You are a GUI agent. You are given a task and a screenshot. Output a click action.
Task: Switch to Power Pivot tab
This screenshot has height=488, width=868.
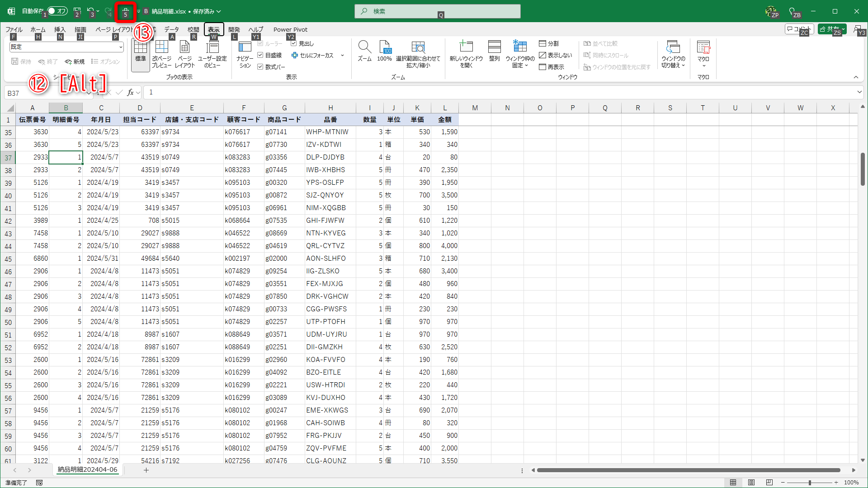point(290,29)
